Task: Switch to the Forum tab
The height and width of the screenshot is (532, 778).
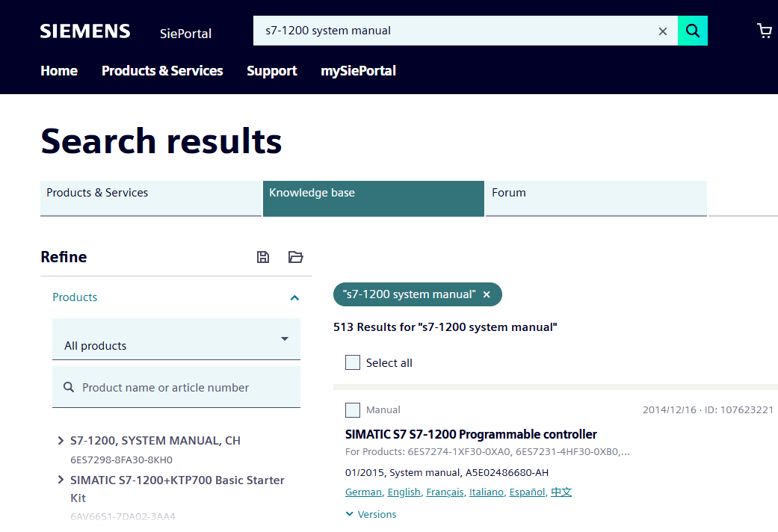Action: click(596, 199)
